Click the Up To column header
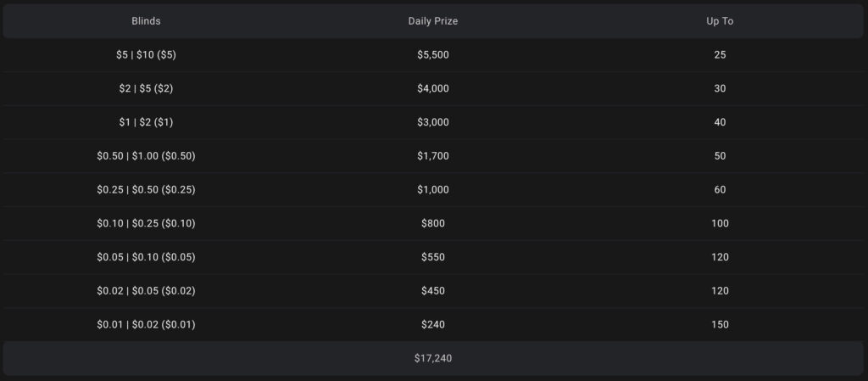Screen dimensions: 868x381 coord(720,21)
